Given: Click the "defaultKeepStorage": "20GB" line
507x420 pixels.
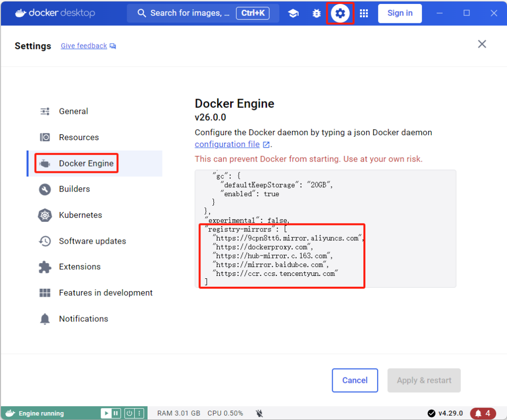Looking at the screenshot, I should click(276, 185).
